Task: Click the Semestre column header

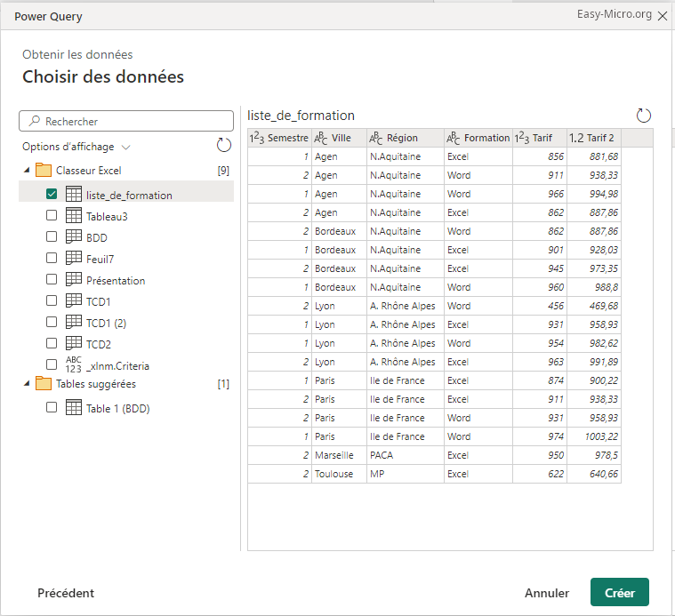Action: click(279, 138)
